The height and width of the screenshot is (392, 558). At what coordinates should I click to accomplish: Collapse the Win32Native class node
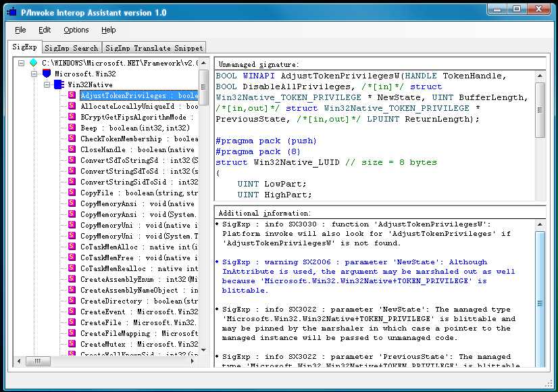pos(47,84)
